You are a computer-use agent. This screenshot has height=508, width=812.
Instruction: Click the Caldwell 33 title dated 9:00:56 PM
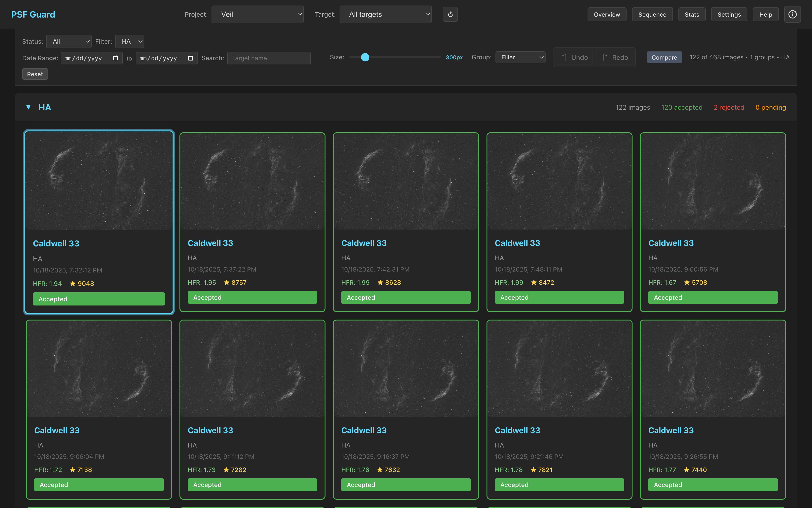click(x=671, y=243)
